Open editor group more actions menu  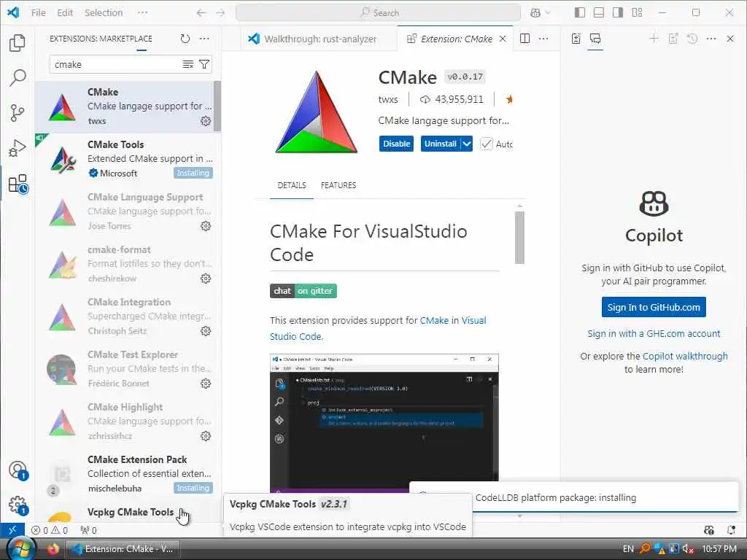pos(543,39)
